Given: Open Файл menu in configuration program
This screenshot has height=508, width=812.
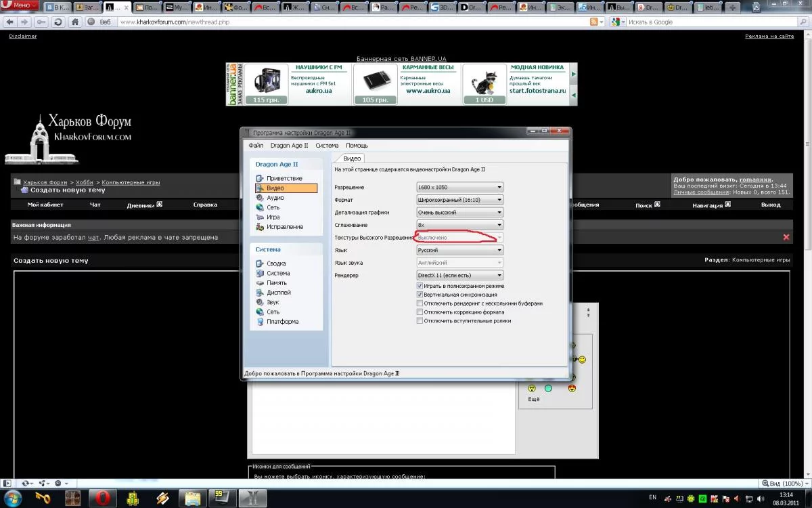Looking at the screenshot, I should tap(256, 146).
